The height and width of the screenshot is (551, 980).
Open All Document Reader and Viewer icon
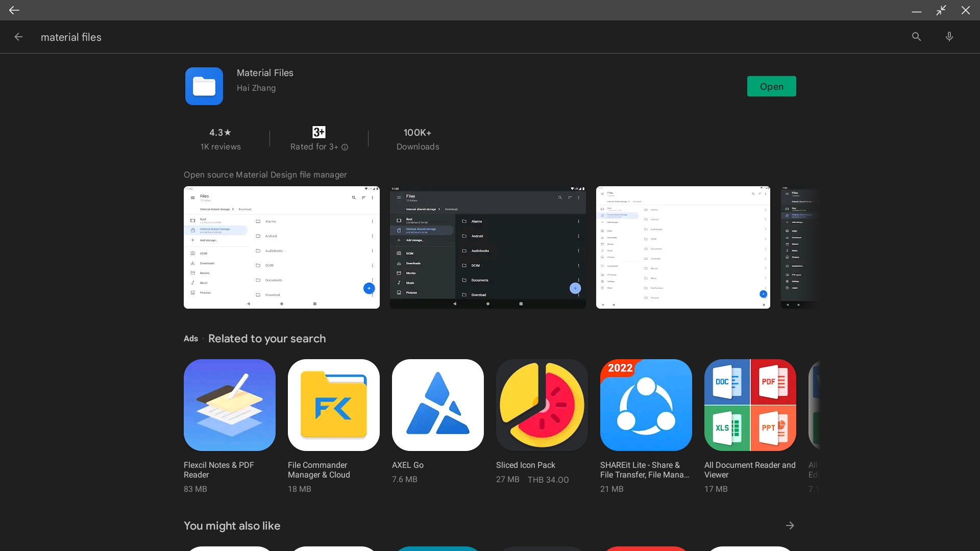[750, 405]
